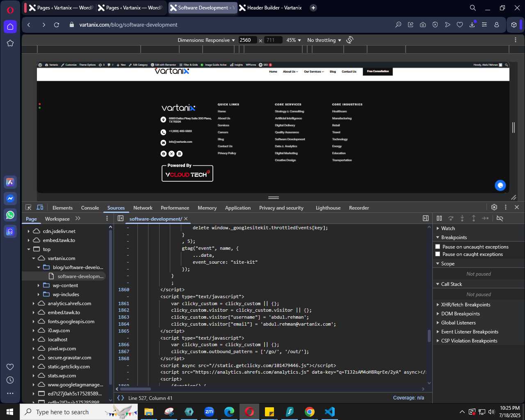Collapse the top frame node

[x=28, y=249]
